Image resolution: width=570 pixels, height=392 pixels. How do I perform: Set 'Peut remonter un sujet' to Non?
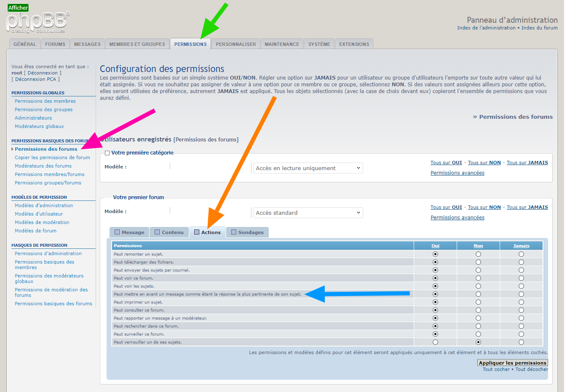coord(478,254)
